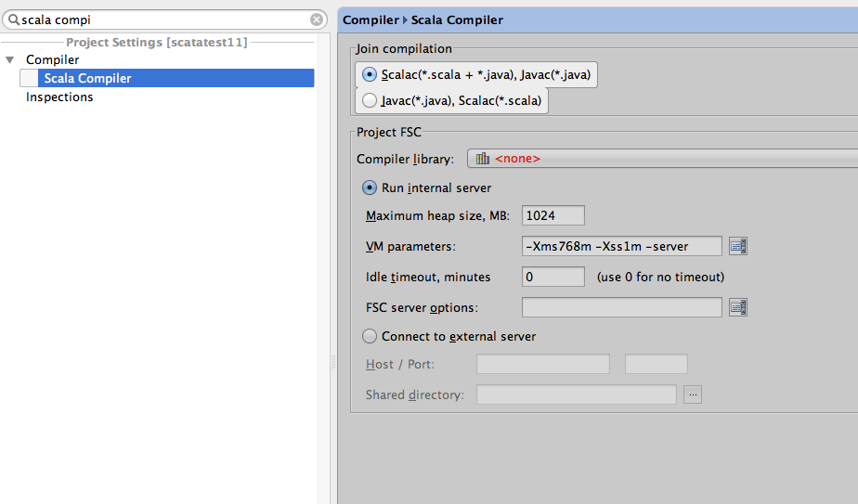Screen dimensions: 858x504
Task: Open the Inspections settings item
Action: pos(59,97)
